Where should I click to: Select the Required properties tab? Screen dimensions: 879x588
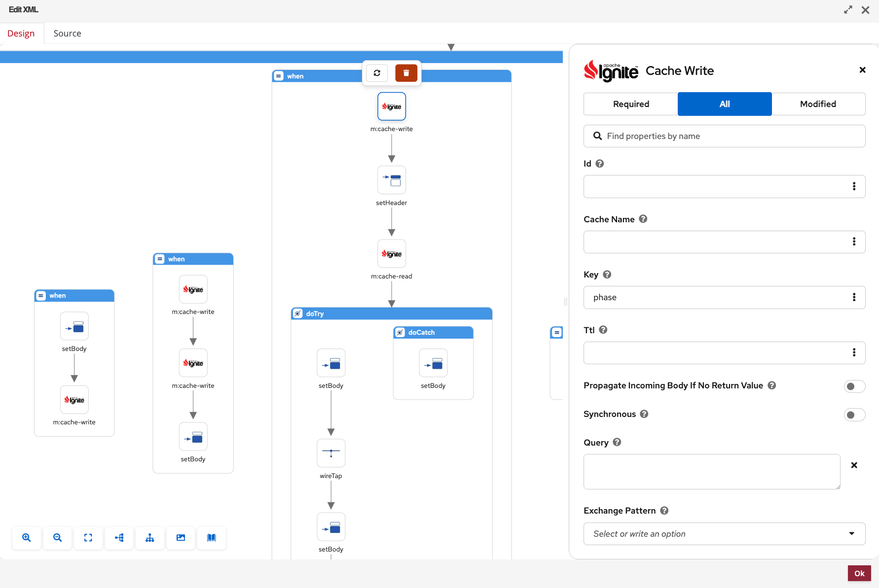[x=631, y=104]
